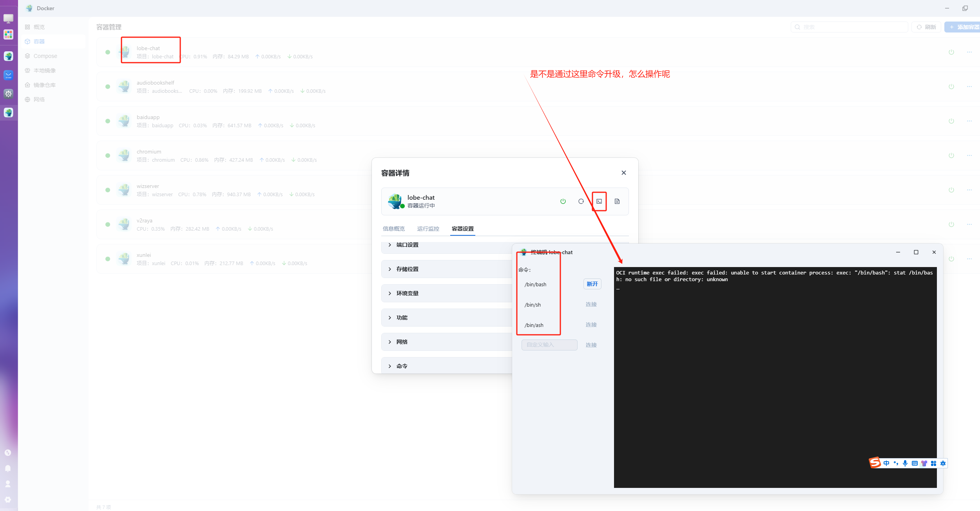Click the power icon for lobe-chat in details
Screen dimensions: 980x511
pyautogui.click(x=563, y=201)
